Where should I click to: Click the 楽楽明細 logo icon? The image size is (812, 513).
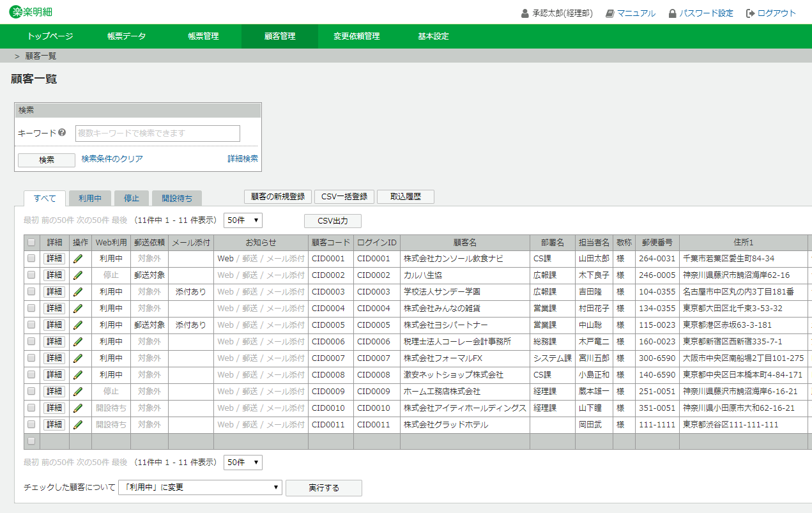pos(15,11)
